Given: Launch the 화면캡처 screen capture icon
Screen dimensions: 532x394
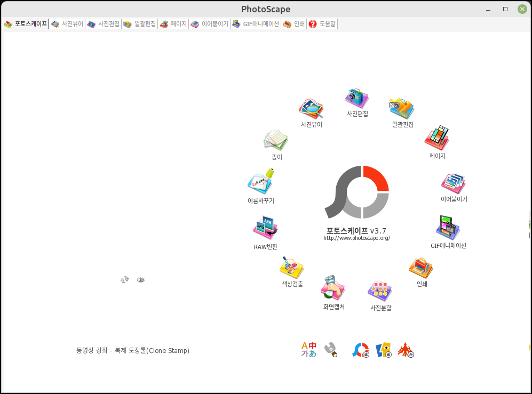Looking at the screenshot, I should [333, 288].
